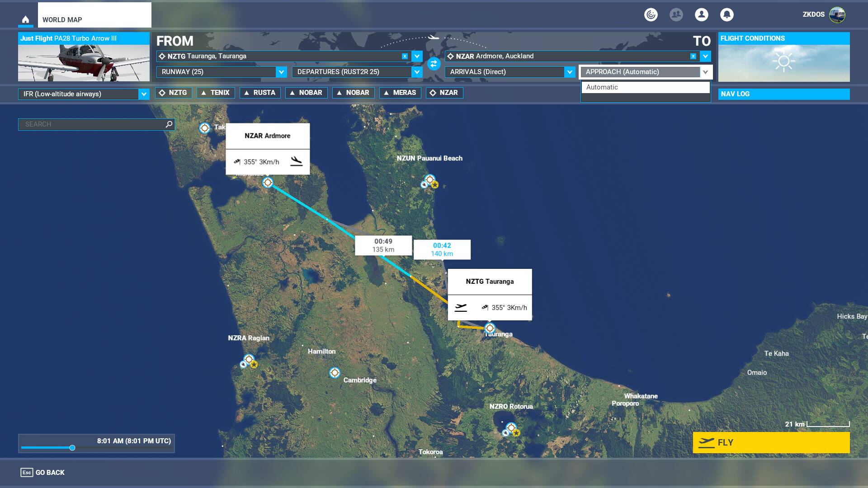
Task: Open the ZKDOS user avatar
Action: 837,14
